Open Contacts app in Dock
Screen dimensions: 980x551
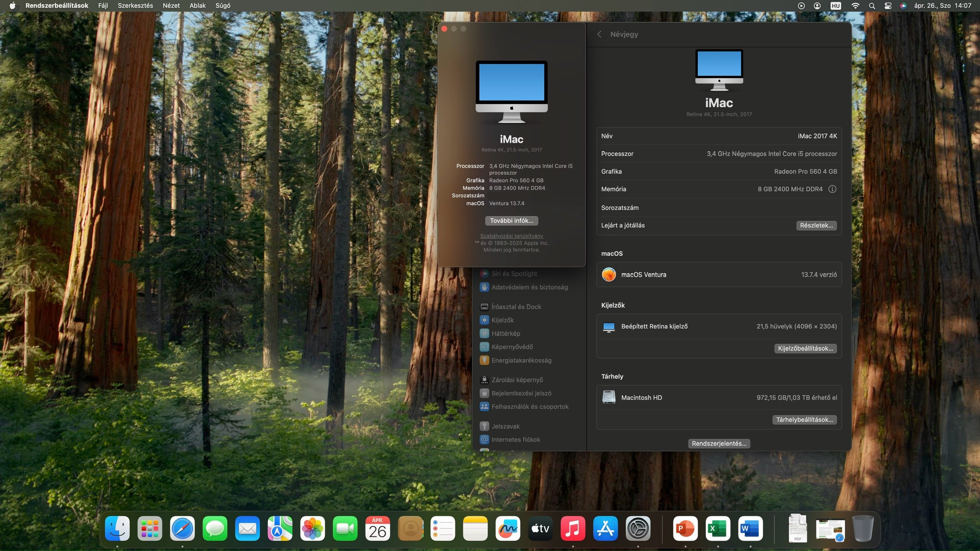tap(410, 529)
